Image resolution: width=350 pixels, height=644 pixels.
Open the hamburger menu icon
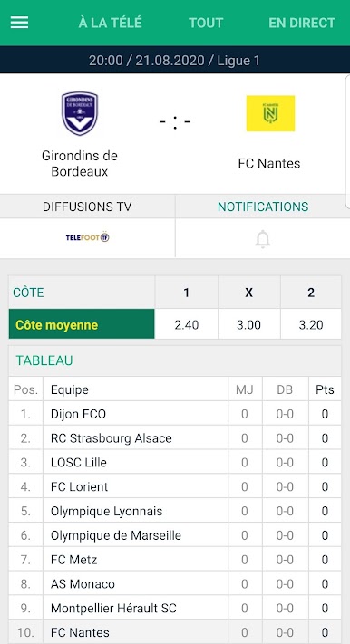pyautogui.click(x=19, y=22)
